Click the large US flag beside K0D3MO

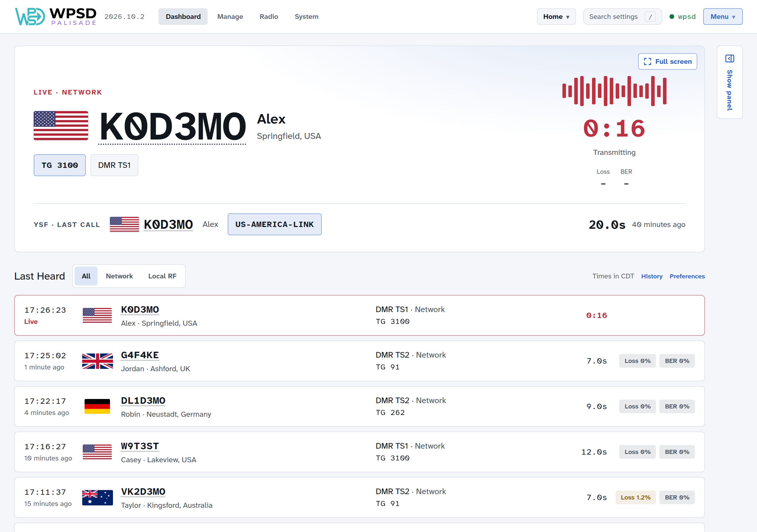point(61,126)
